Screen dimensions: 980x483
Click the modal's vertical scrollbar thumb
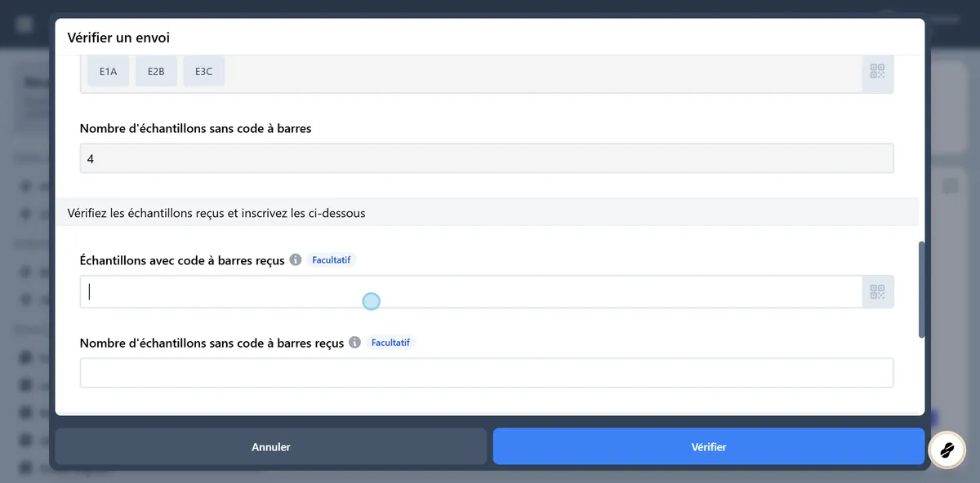point(921,290)
